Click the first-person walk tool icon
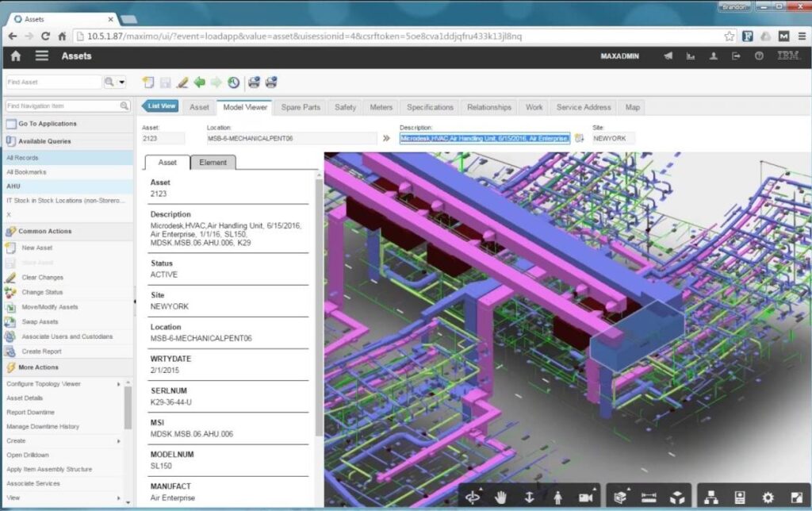Viewport: 812px width, 511px height. 557,497
